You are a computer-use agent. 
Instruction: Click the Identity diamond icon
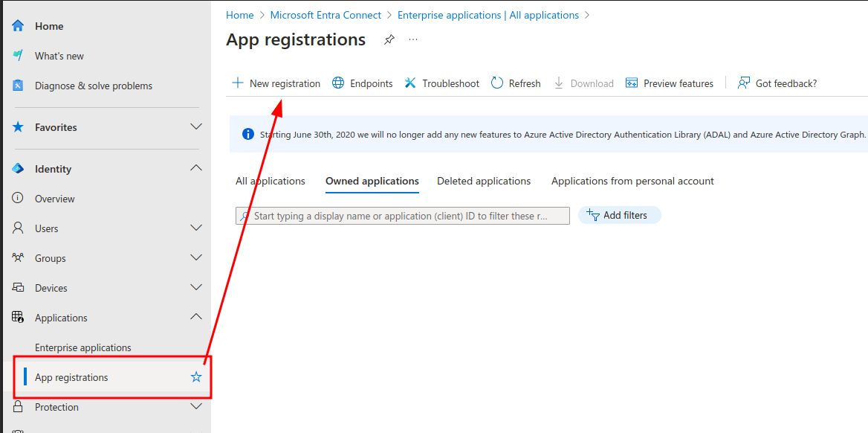pyautogui.click(x=19, y=169)
